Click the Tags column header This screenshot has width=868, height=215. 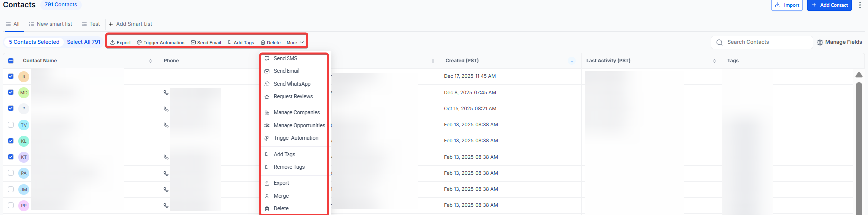733,61
